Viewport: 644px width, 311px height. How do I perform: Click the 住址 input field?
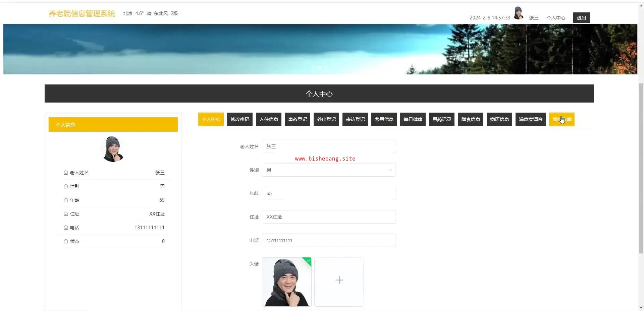pyautogui.click(x=329, y=217)
